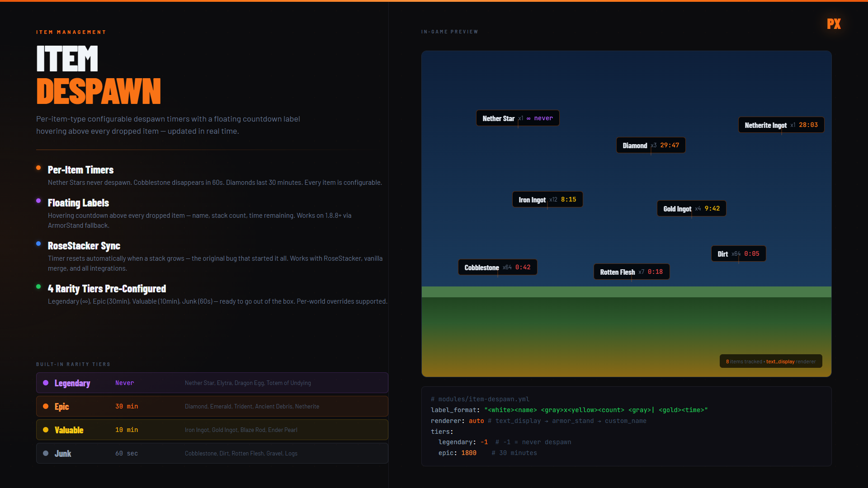Click the '# modules/item-despawn.yml' comment line

pyautogui.click(x=480, y=399)
